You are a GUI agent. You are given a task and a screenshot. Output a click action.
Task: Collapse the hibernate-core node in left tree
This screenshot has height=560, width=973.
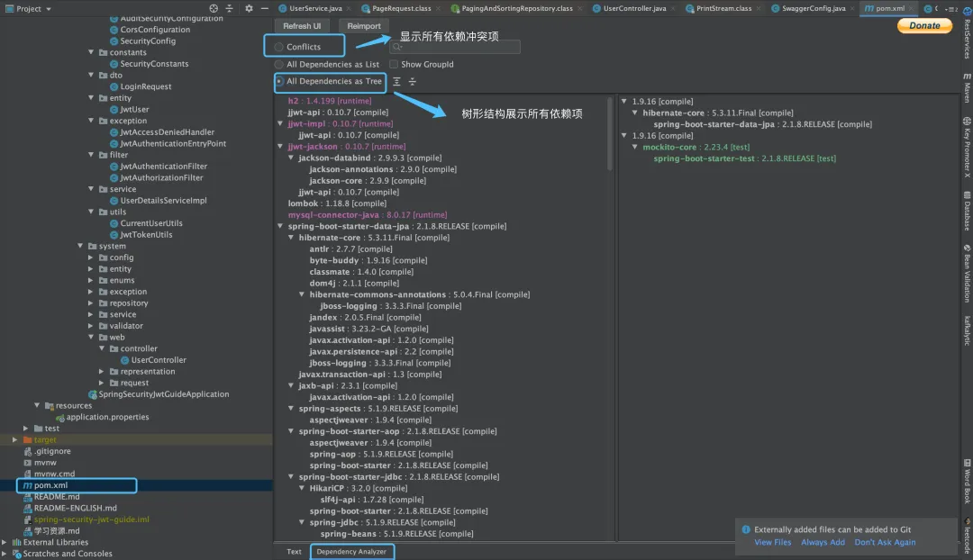click(x=291, y=238)
